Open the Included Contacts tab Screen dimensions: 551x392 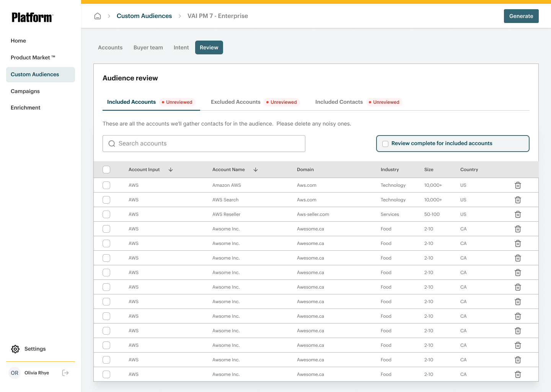tap(339, 102)
